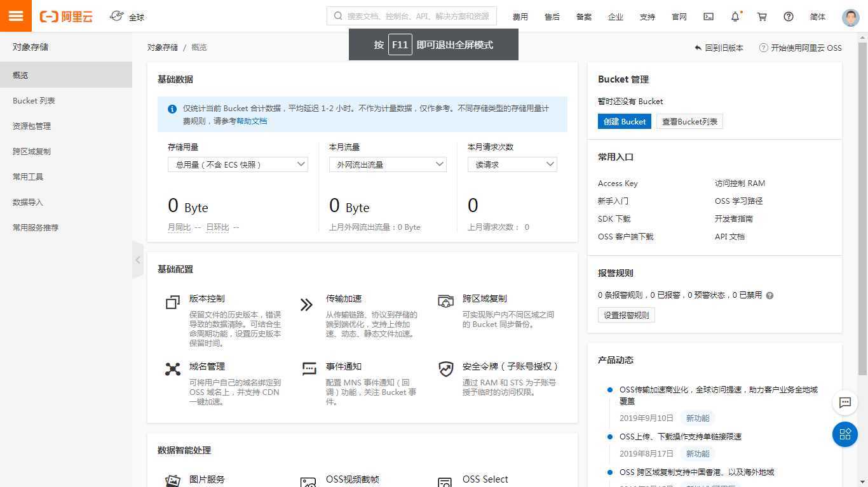Open the monthly traffic type dropdown
This screenshot has width=868, height=487.
(x=388, y=164)
